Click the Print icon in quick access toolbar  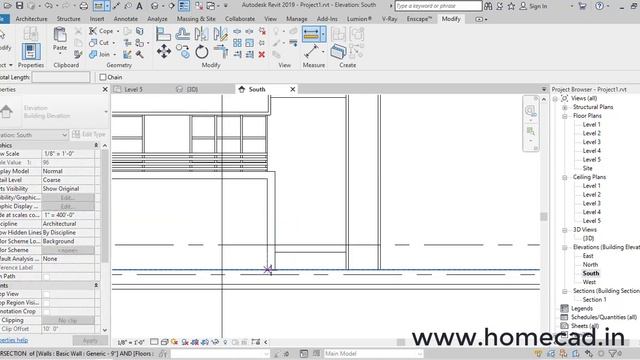[x=84, y=6]
